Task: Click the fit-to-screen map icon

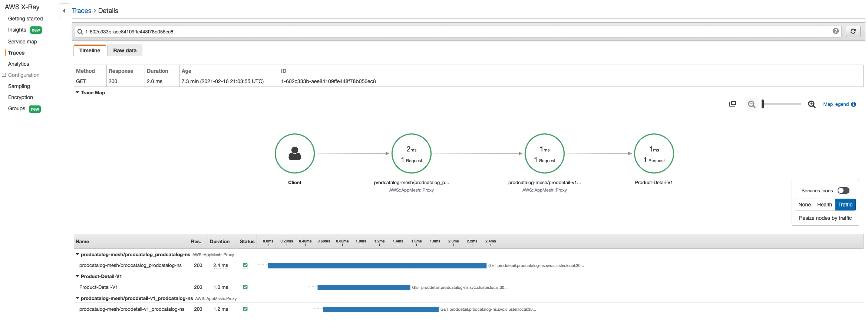Action: (x=732, y=104)
